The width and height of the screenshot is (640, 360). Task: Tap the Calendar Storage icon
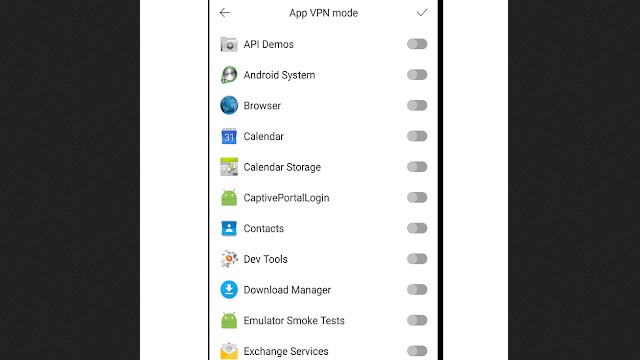pos(229,167)
